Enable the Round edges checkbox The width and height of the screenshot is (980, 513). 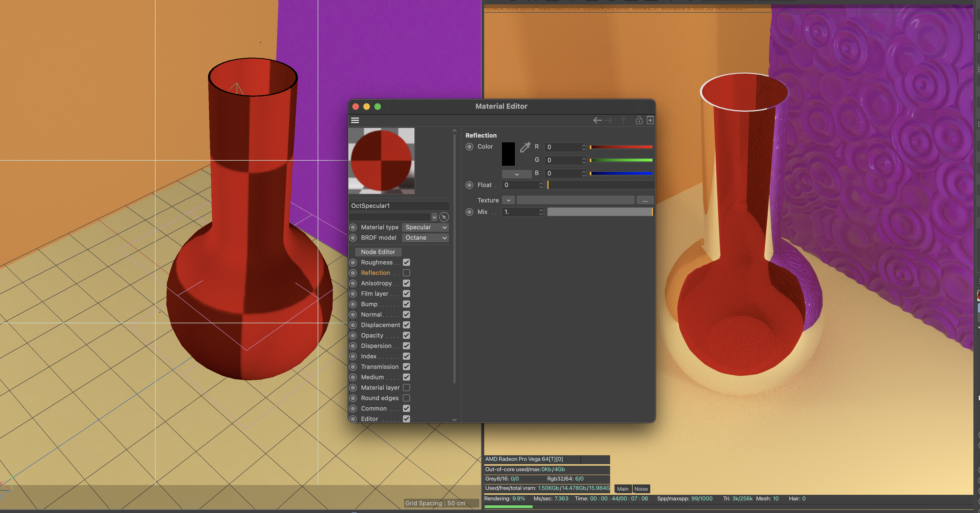coord(406,398)
